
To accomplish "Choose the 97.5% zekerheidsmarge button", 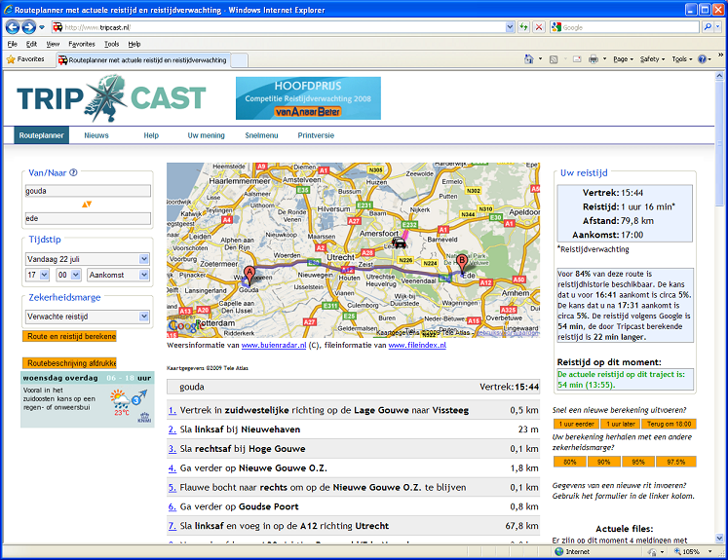I will (676, 462).
